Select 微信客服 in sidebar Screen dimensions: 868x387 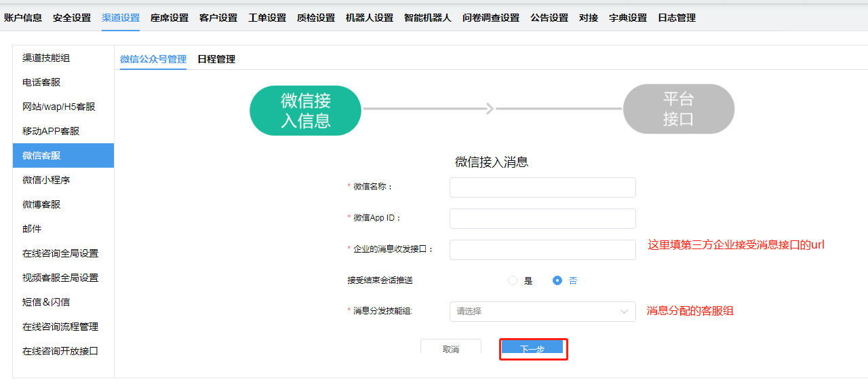coord(63,155)
